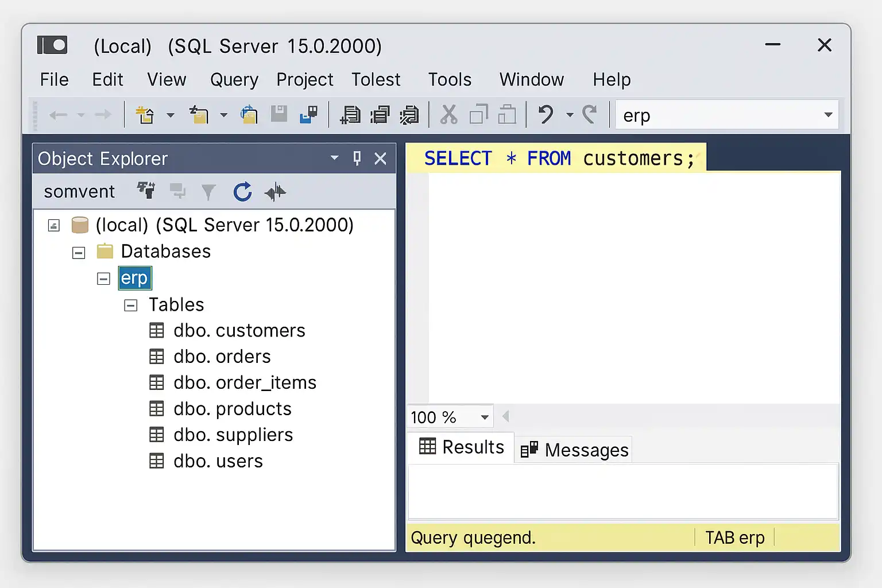Screen dimensions: 882x588
Task: Open the Query menu
Action: 234,80
